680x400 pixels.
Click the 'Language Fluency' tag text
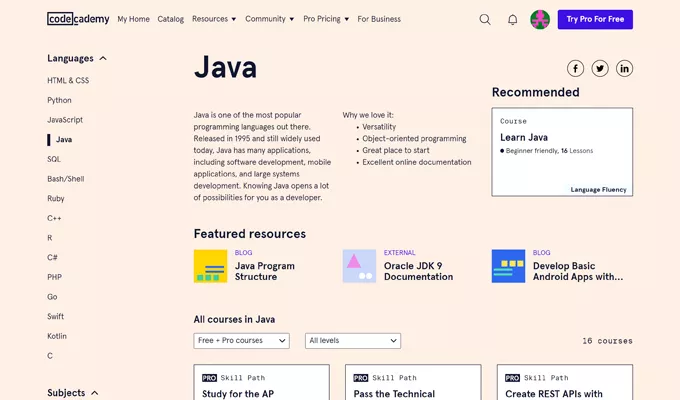point(598,190)
